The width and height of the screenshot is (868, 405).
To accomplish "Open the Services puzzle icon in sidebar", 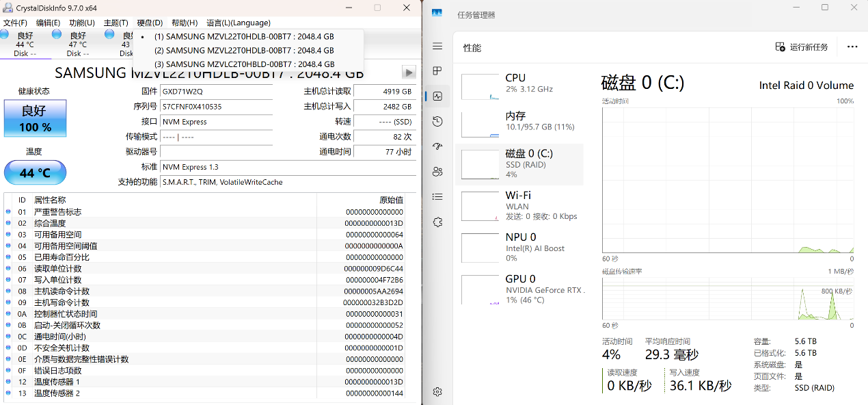I will pyautogui.click(x=437, y=222).
